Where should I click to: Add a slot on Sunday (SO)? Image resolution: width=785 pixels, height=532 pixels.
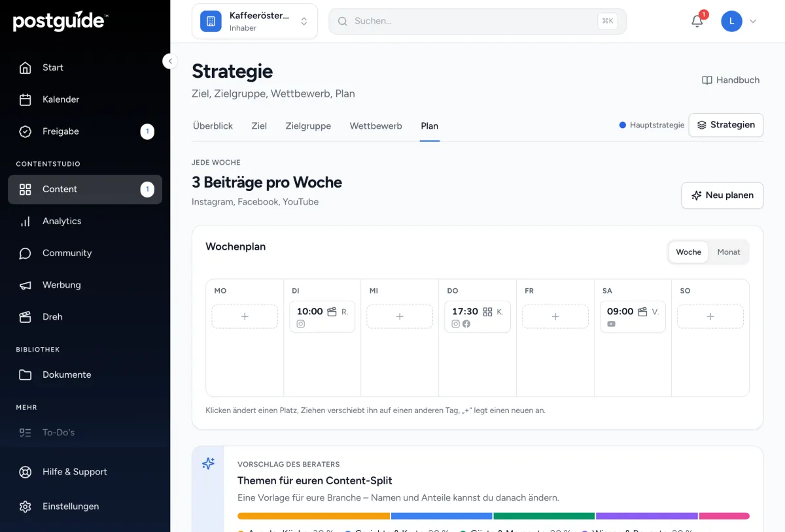pos(710,316)
